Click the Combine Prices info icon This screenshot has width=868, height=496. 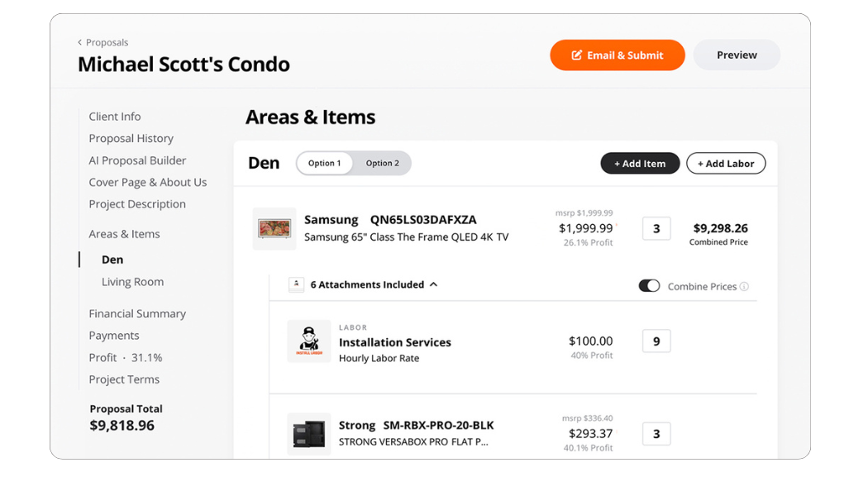coord(744,287)
